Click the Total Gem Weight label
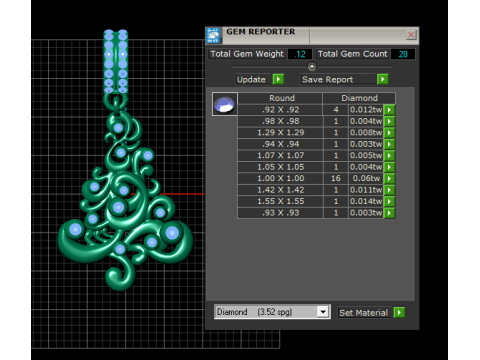480x360 pixels. [x=247, y=54]
